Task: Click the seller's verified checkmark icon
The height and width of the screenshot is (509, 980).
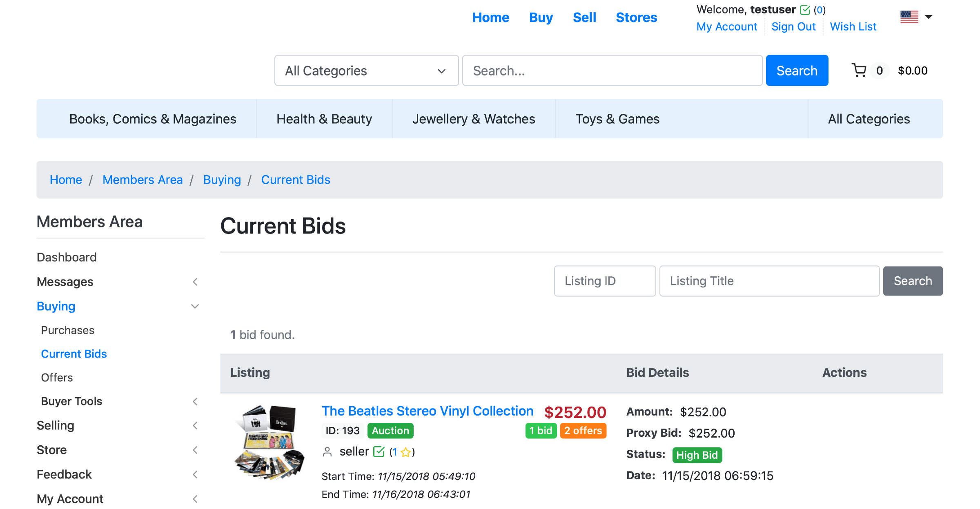Action: coord(379,452)
